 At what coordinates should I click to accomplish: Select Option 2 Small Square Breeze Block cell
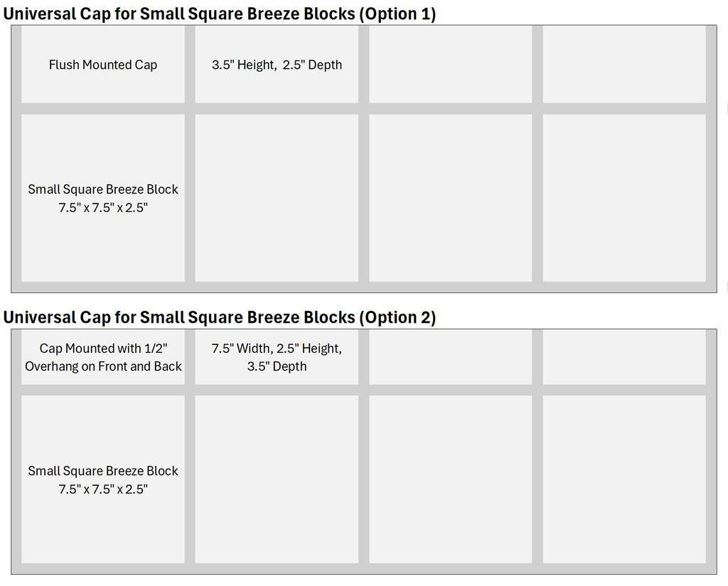tap(103, 479)
